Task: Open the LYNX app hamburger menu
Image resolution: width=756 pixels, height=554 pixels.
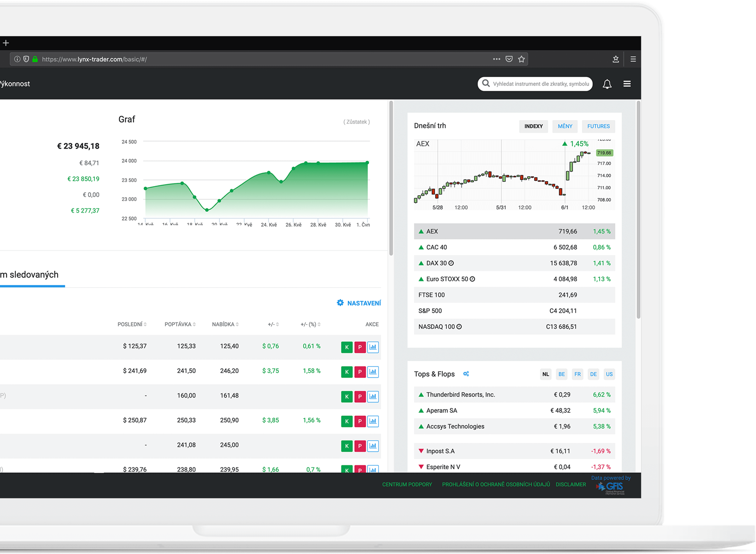Action: (x=627, y=84)
